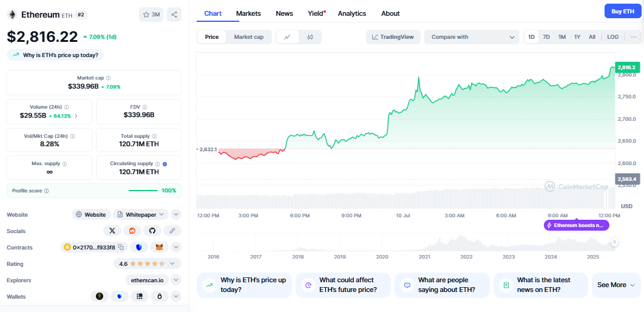The height and width of the screenshot is (312, 644).
Task: Expand the Volume (24h) arrow
Action: (76, 116)
